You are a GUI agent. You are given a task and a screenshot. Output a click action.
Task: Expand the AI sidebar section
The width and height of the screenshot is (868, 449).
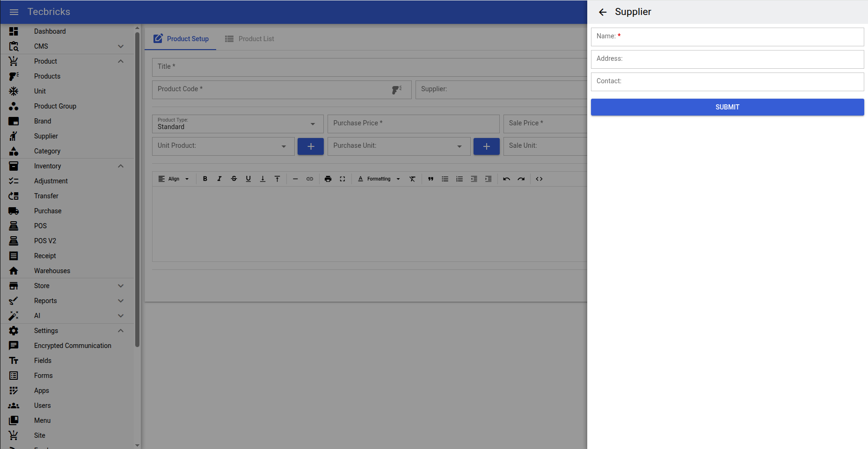(67, 316)
